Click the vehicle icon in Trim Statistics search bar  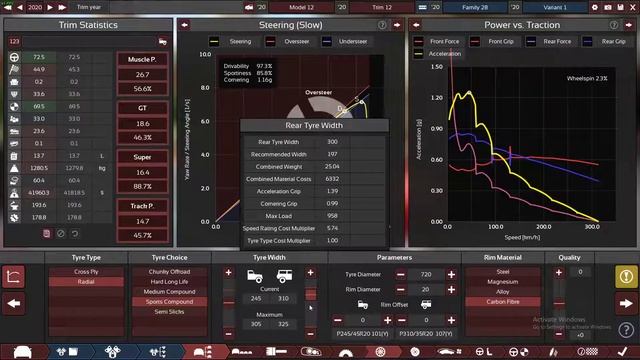pos(162,41)
